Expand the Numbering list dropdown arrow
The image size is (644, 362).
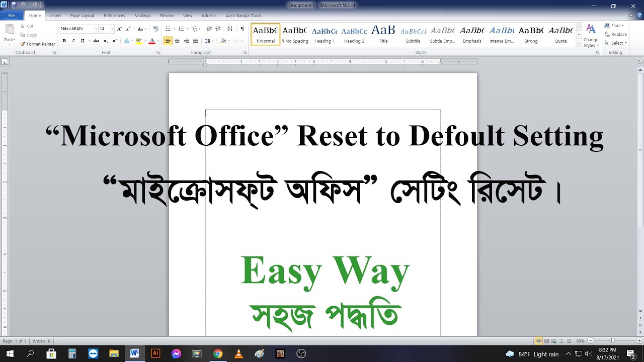tap(187, 29)
